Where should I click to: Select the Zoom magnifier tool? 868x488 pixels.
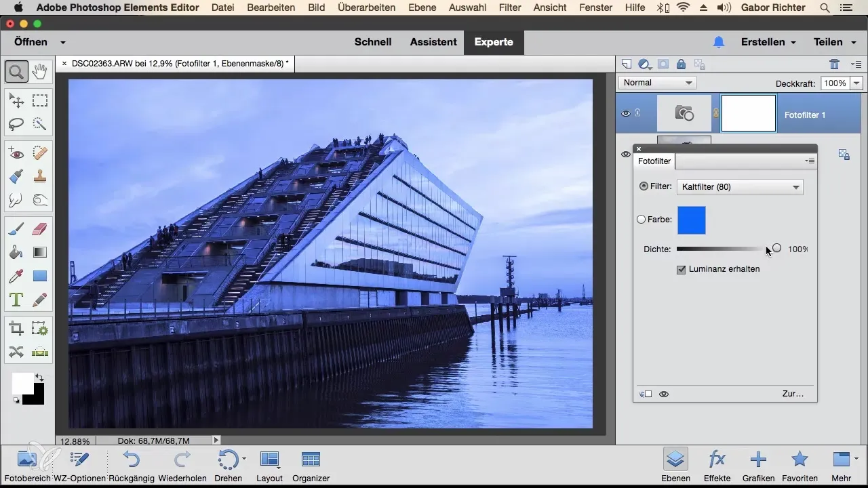coord(16,71)
